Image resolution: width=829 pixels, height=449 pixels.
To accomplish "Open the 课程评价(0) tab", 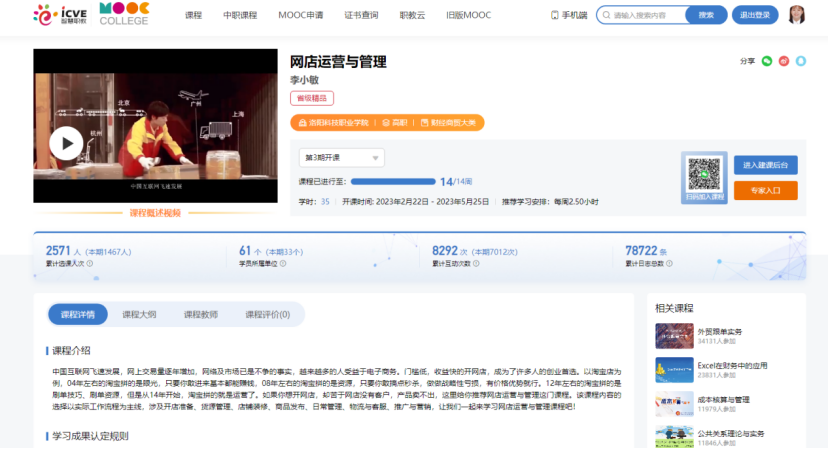I will pyautogui.click(x=267, y=314).
